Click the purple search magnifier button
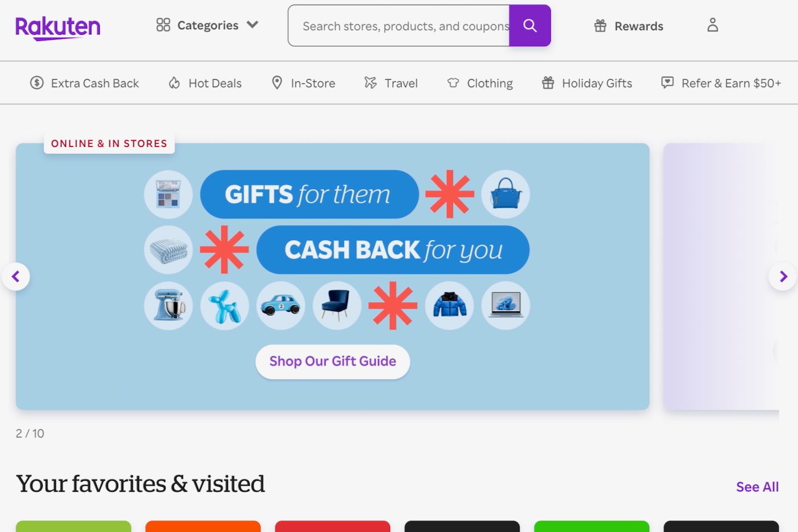Screen dimensions: 798x532 (530, 26)
